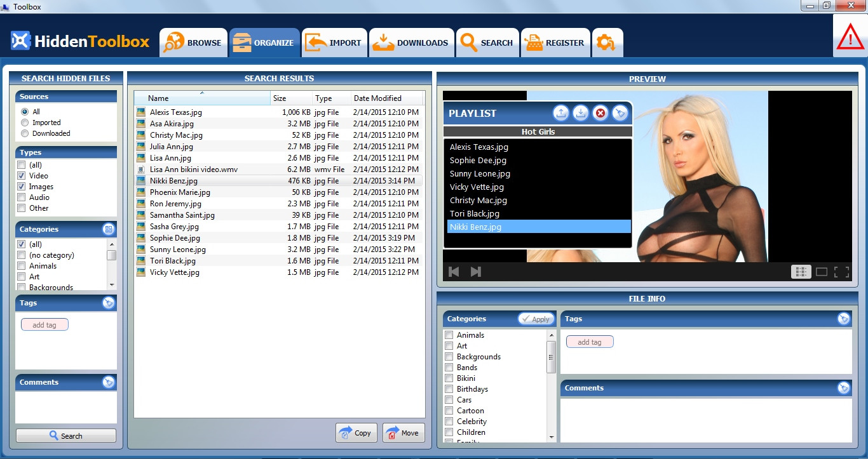
Task: Click the add tag field in File Info
Action: coord(590,342)
